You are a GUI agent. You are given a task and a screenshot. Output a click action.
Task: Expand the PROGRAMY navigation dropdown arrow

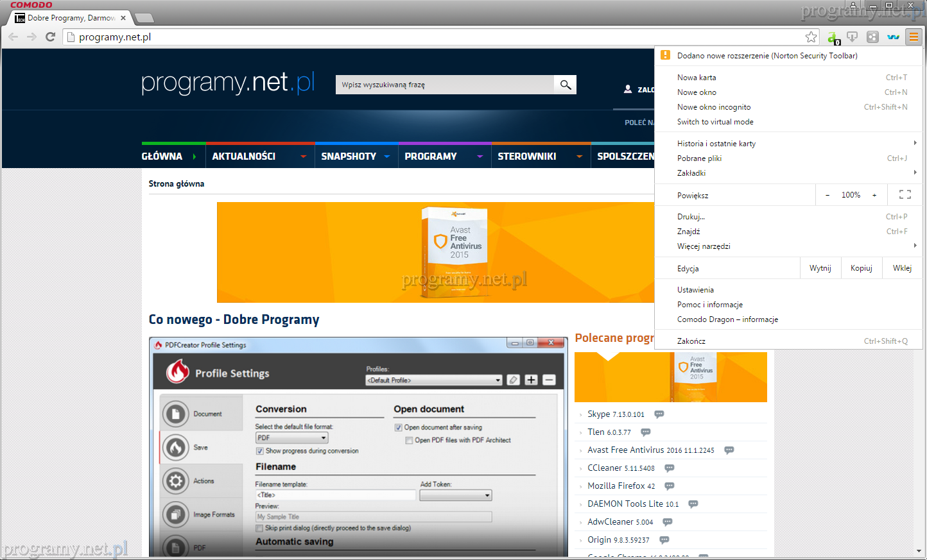click(480, 157)
